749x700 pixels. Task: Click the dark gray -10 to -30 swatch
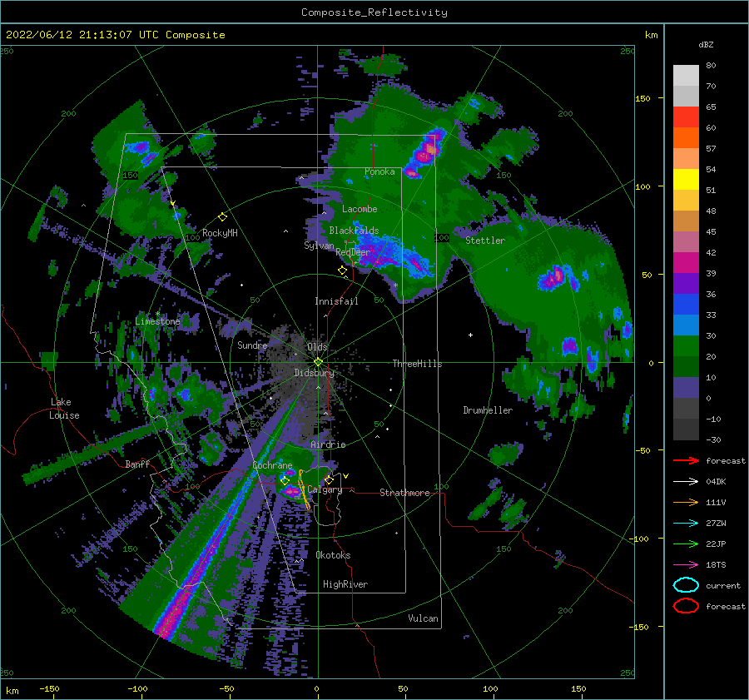(x=686, y=429)
